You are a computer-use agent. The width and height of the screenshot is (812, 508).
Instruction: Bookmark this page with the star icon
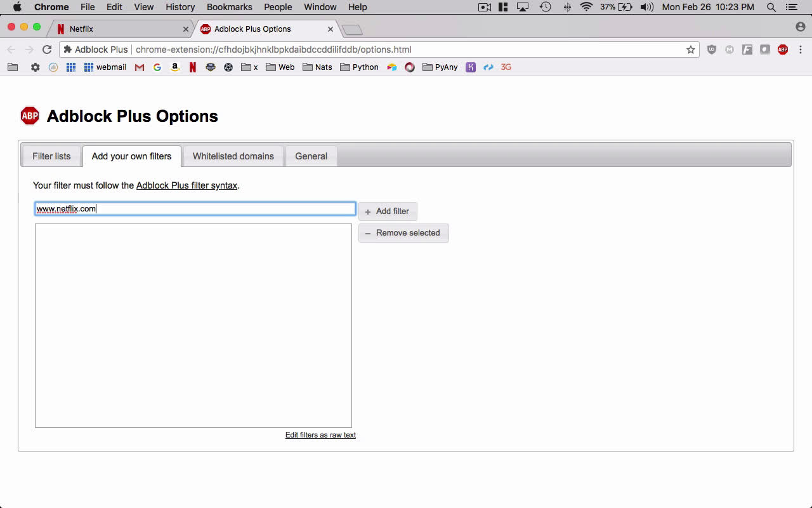coord(691,50)
